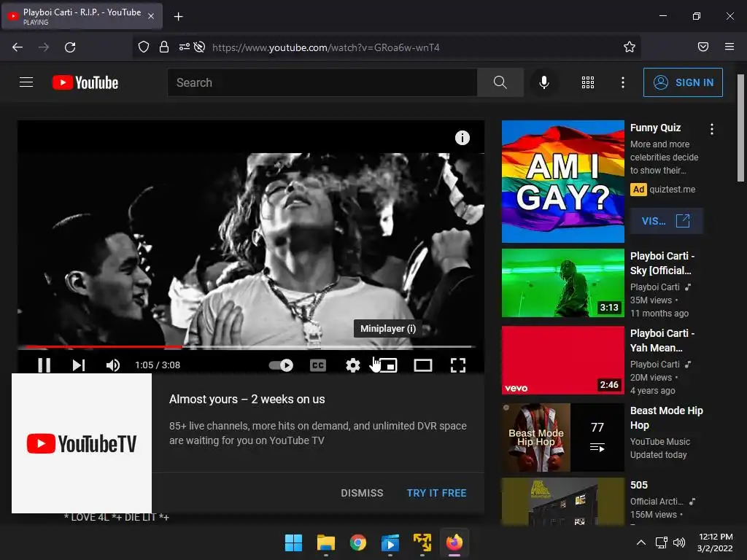Viewport: 747px width, 560px height.
Task: Click the SIGN IN button
Action: [x=683, y=82]
